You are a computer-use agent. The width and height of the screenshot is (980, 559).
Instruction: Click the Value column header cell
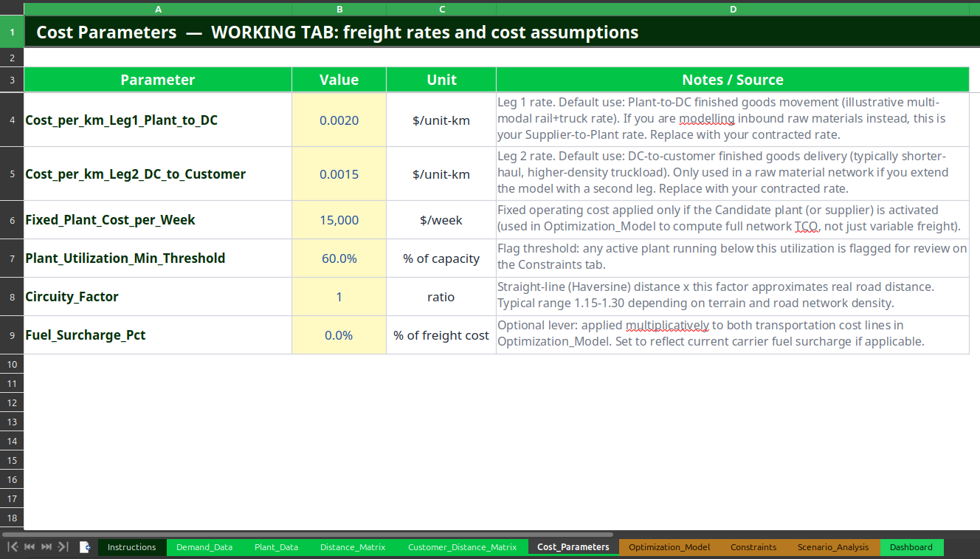tap(339, 80)
